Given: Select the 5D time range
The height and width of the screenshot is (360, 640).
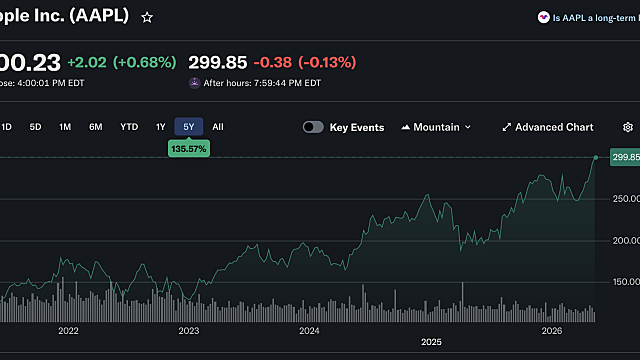Looking at the screenshot, I should (36, 127).
